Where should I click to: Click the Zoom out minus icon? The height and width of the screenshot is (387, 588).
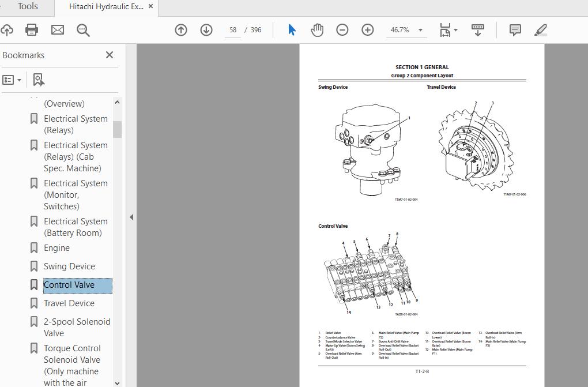point(342,30)
